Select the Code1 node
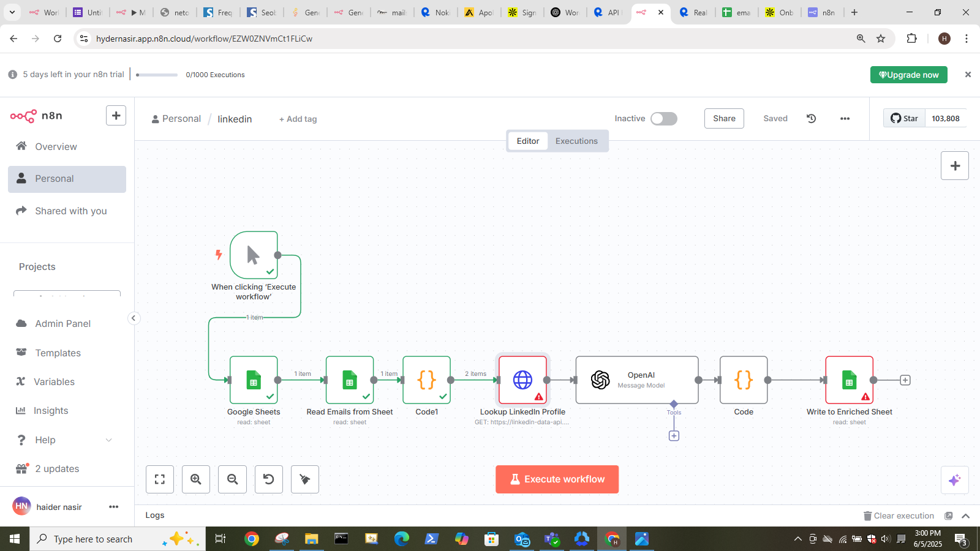The width and height of the screenshot is (980, 551). 427,380
